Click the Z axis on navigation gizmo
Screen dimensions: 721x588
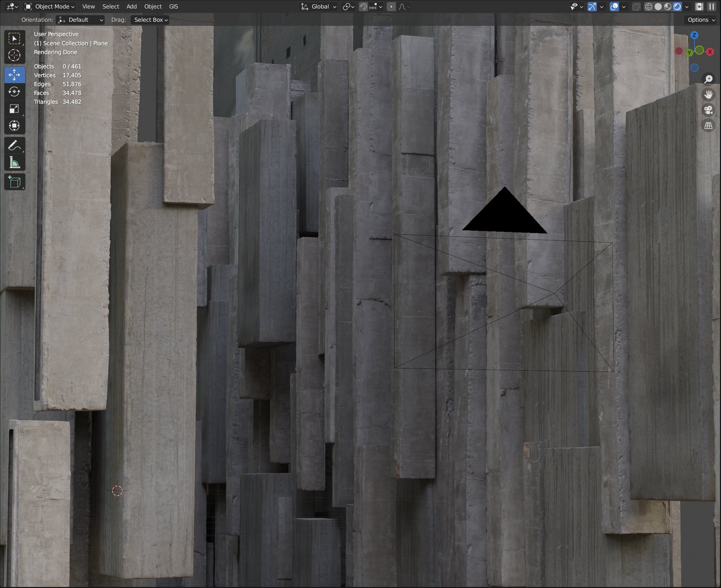[x=694, y=35]
